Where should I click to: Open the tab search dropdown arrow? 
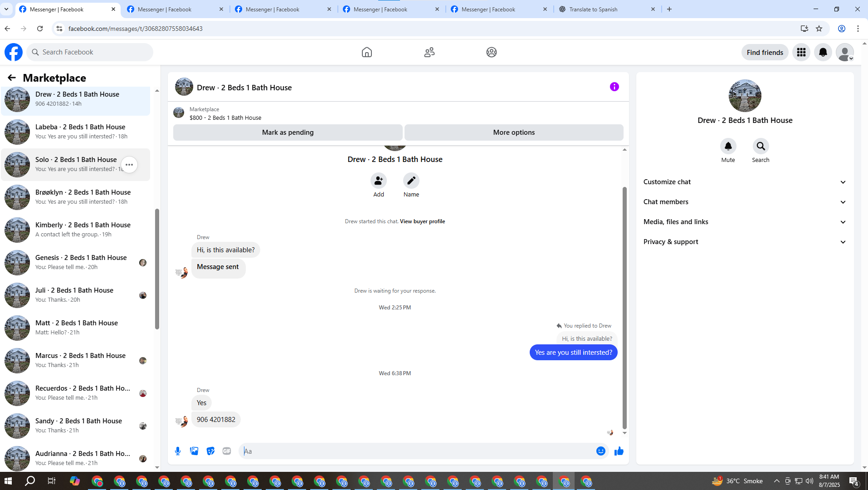click(x=6, y=9)
